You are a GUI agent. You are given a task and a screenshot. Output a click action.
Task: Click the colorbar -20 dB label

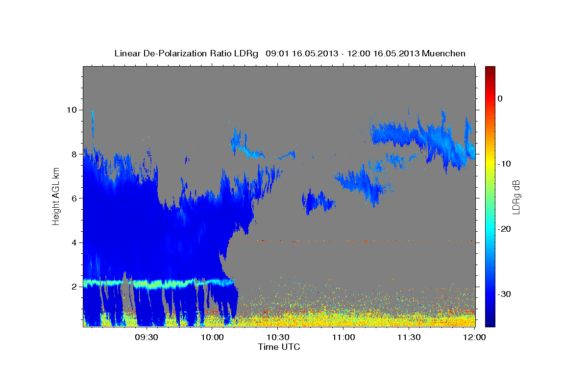[x=504, y=229]
